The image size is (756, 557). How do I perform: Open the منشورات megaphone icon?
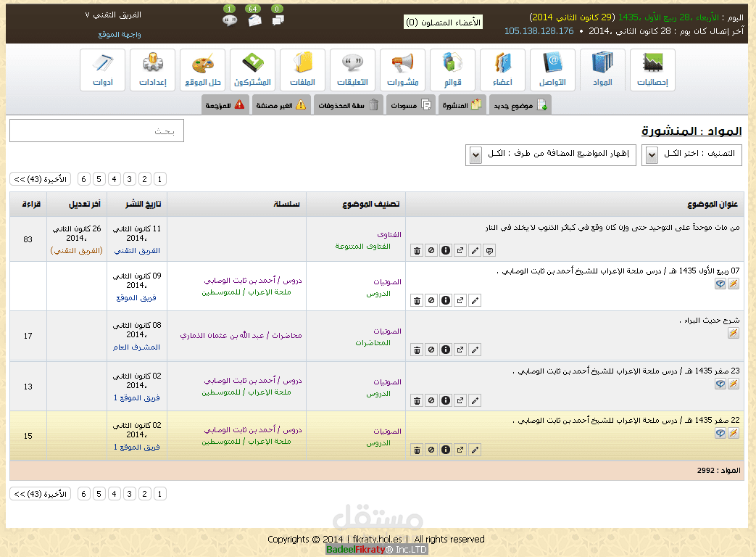402,70
